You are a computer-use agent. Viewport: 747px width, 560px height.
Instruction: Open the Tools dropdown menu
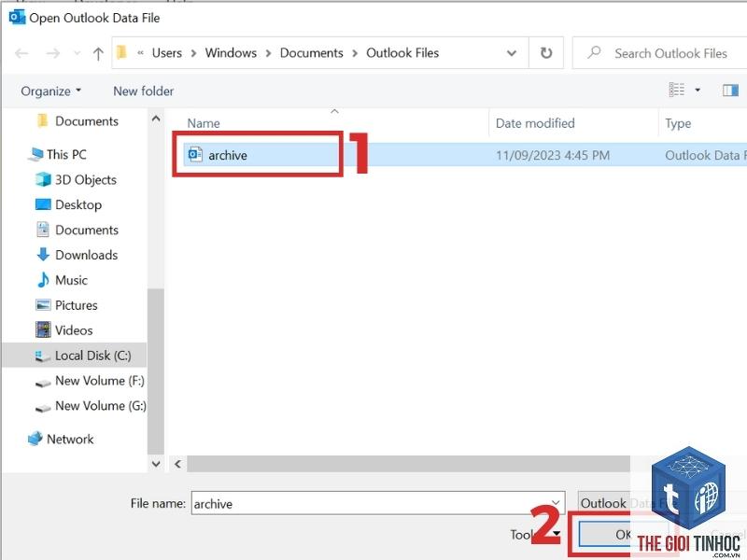point(535,534)
